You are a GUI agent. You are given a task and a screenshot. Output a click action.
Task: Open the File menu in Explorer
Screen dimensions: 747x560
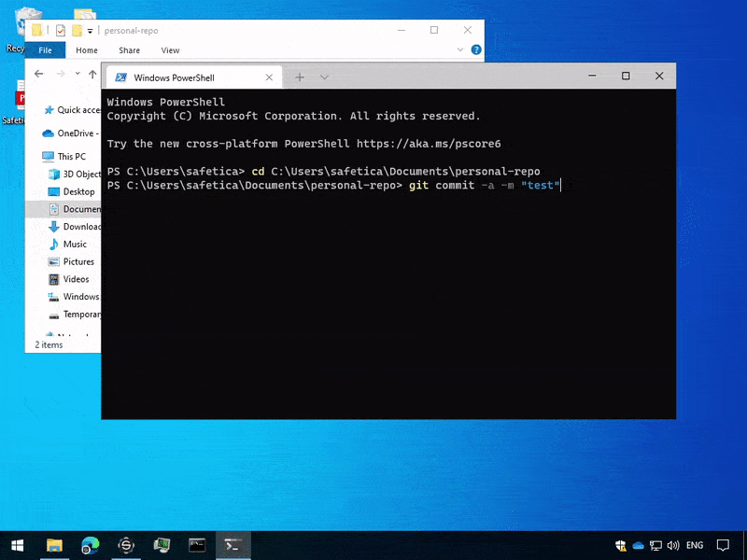[x=45, y=50]
